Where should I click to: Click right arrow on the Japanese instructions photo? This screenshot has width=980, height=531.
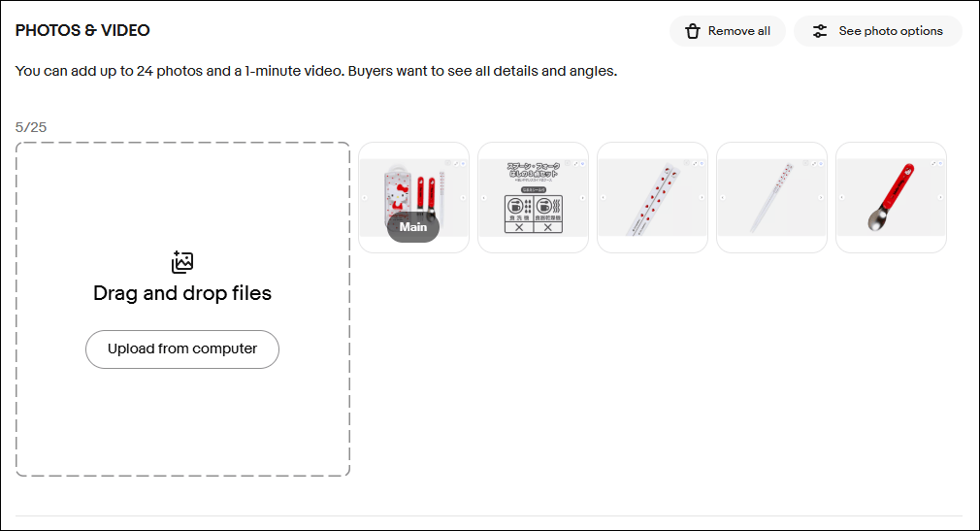(582, 197)
